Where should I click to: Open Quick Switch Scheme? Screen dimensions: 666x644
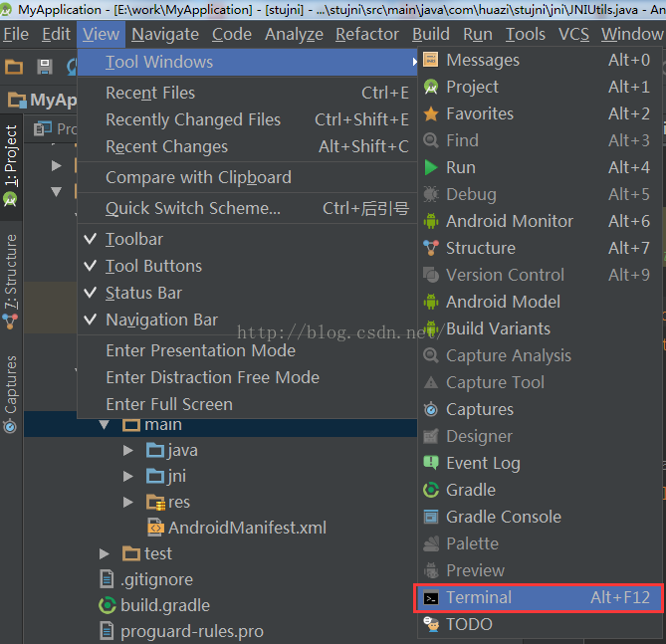pyautogui.click(x=247, y=208)
